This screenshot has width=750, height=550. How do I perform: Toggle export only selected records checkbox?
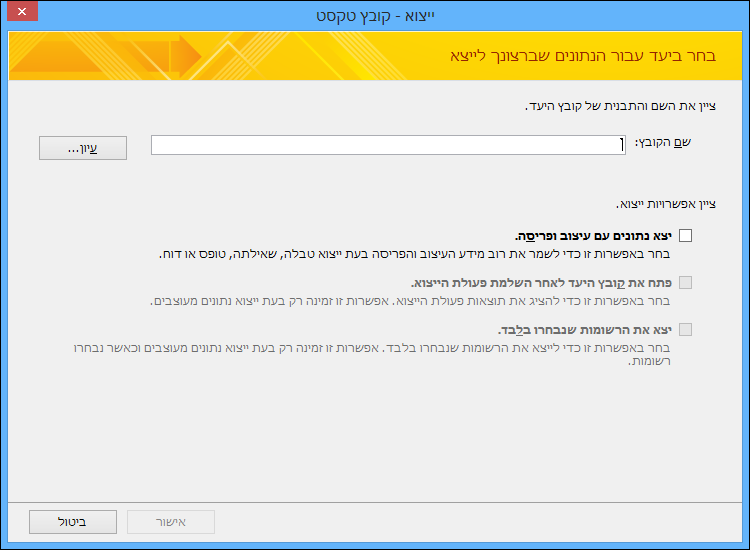point(685,330)
